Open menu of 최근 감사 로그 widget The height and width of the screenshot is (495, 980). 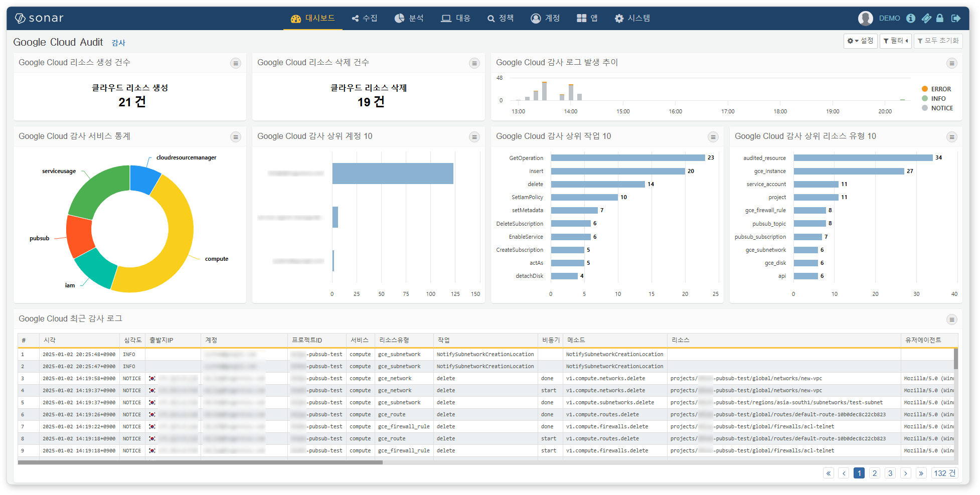[951, 319]
